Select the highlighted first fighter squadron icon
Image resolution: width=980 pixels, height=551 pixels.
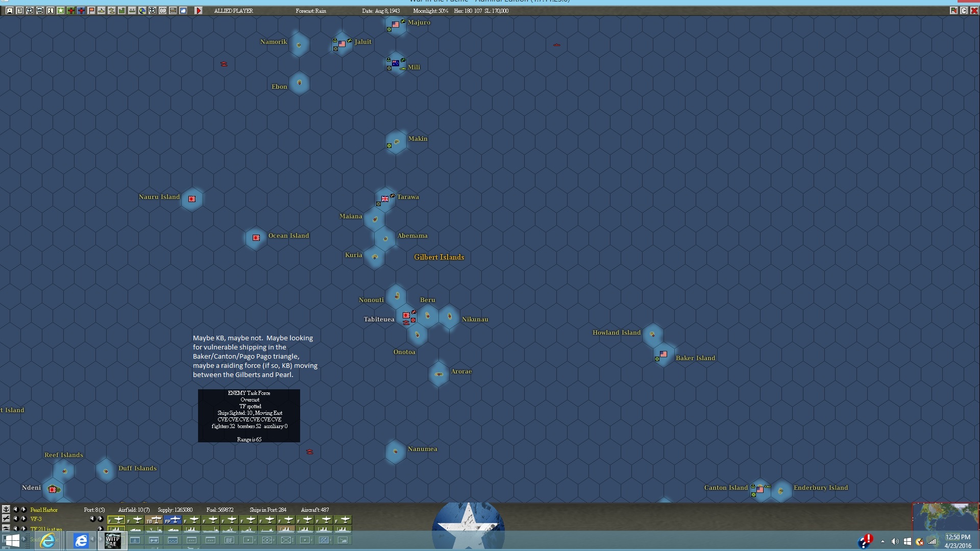point(116,520)
